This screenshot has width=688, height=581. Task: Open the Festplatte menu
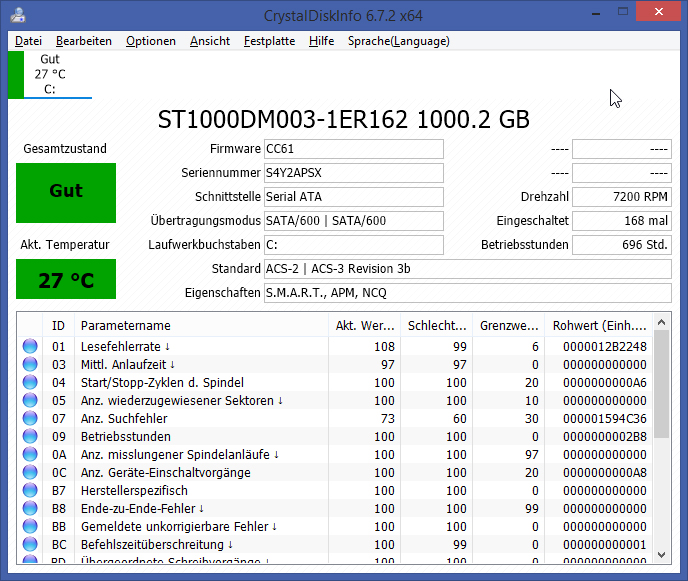point(269,41)
